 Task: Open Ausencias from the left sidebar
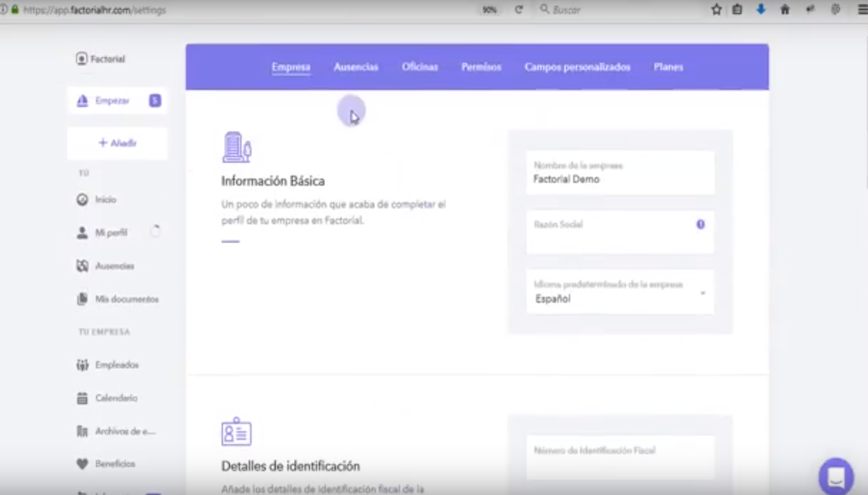pyautogui.click(x=114, y=266)
